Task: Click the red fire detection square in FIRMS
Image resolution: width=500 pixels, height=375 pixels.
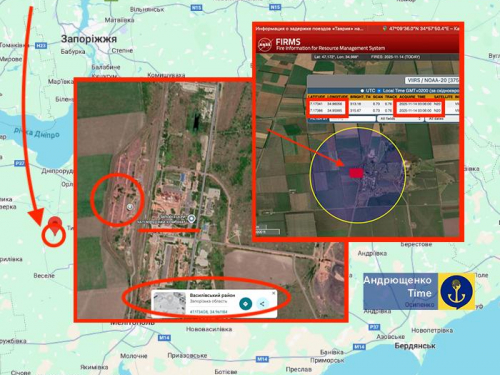Action: click(356, 173)
